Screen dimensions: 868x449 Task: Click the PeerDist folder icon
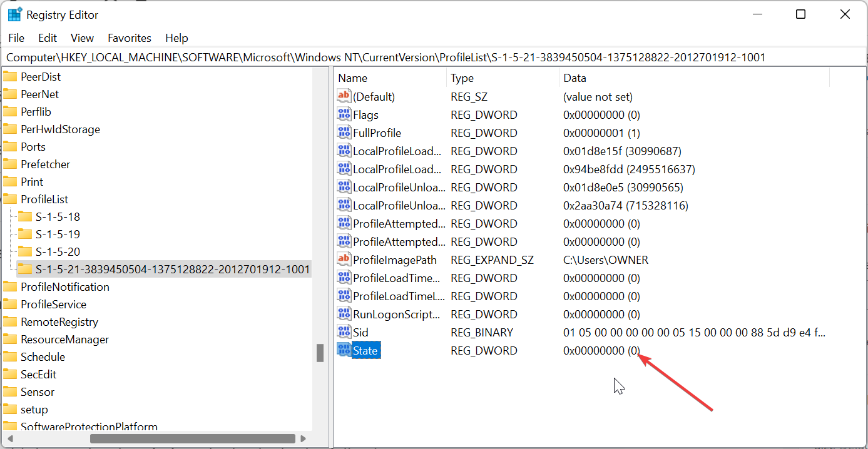click(x=10, y=77)
